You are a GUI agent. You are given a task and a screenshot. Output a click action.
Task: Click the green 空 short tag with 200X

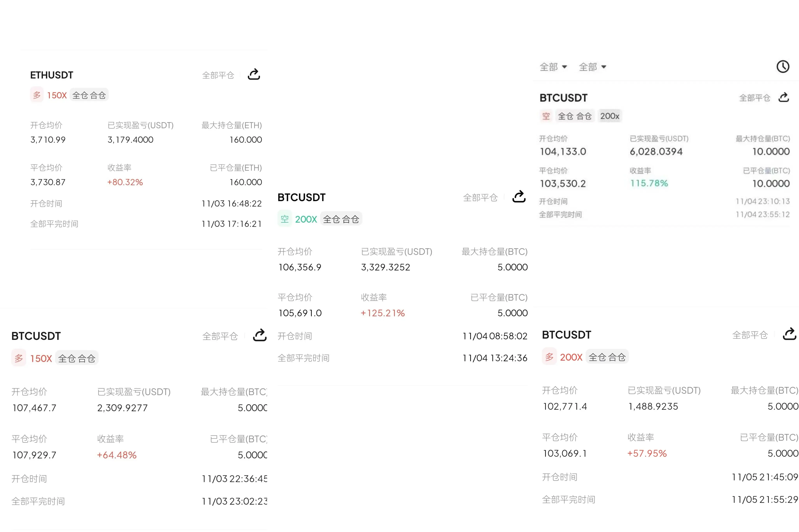pos(285,219)
